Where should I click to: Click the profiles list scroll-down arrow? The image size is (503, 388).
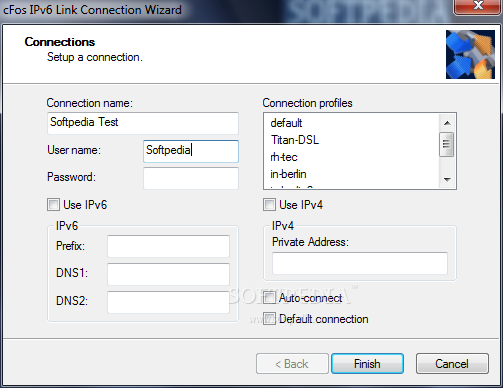pyautogui.click(x=447, y=179)
